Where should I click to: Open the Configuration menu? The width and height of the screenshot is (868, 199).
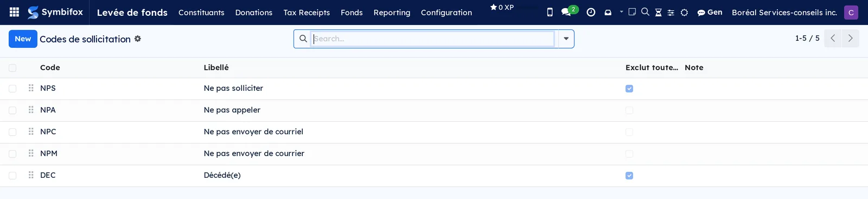(x=446, y=12)
